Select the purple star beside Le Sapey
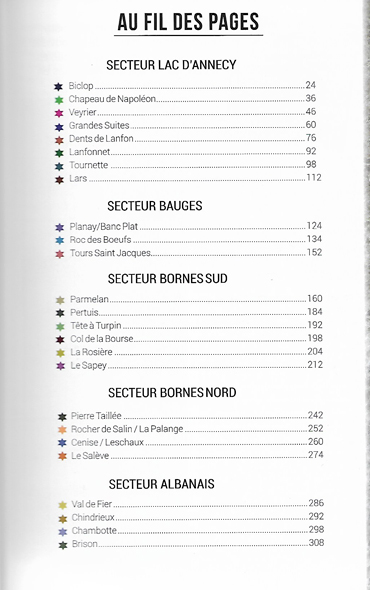 tap(61, 366)
